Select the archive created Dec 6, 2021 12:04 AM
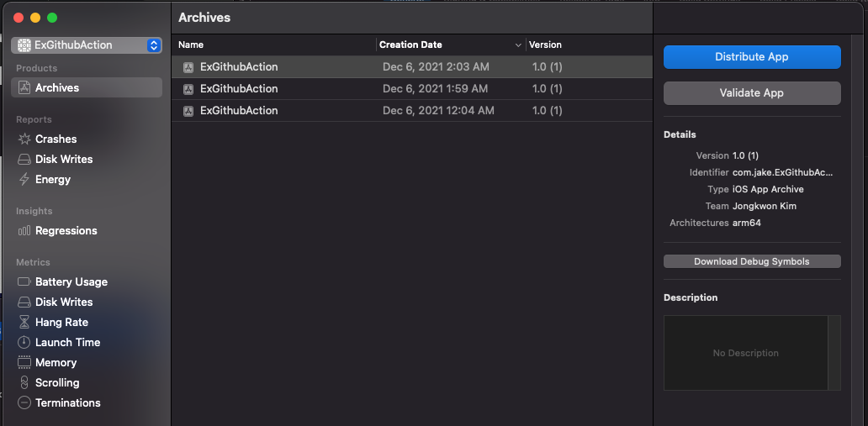The width and height of the screenshot is (868, 426). pyautogui.click(x=412, y=111)
